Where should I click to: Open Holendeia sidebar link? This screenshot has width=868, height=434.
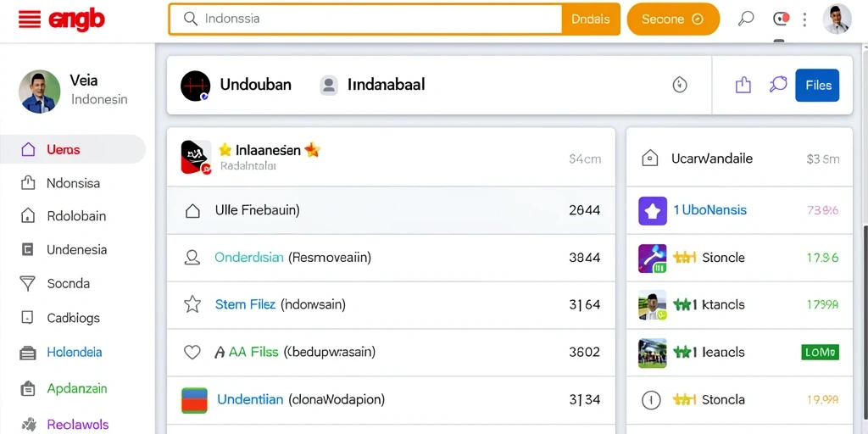[x=75, y=352]
